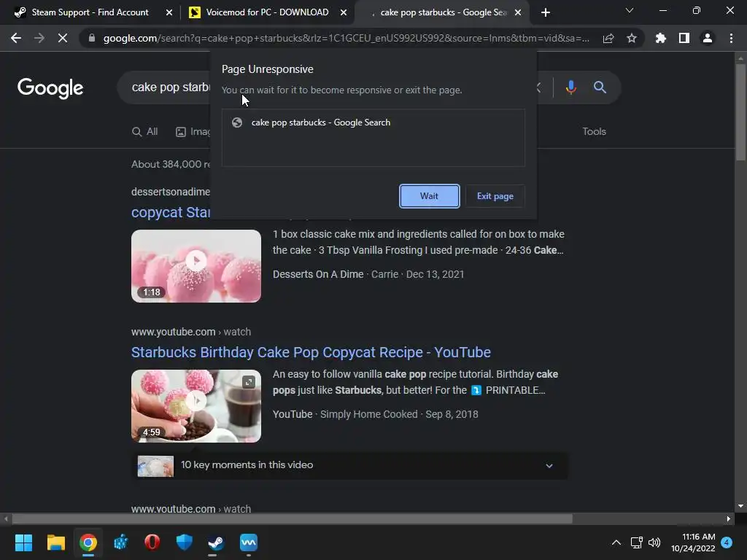Stop loading the page
The width and height of the screenshot is (747, 560).
[63, 38]
